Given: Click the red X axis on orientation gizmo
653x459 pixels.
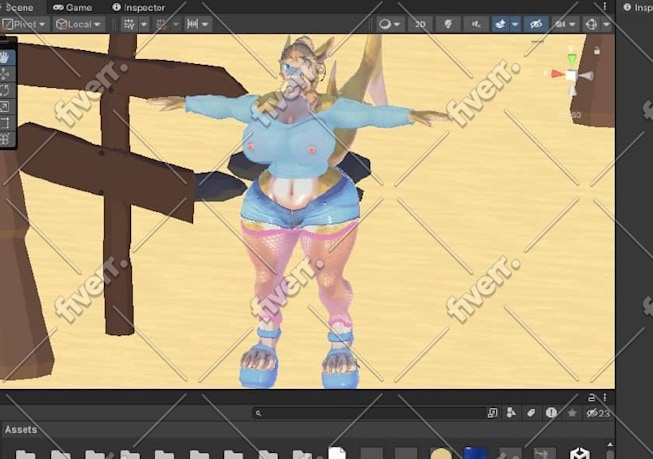Looking at the screenshot, I should tap(556, 74).
